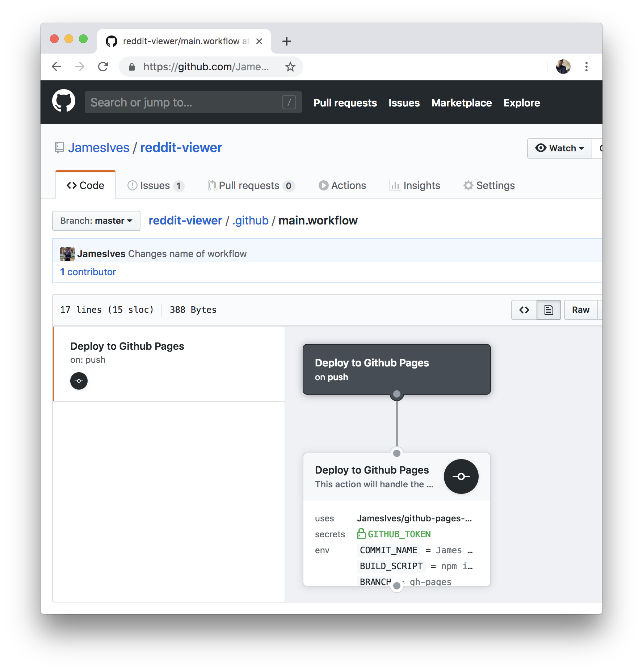The image size is (643, 672).
Task: Click the 1 contributor link
Action: 88,272
